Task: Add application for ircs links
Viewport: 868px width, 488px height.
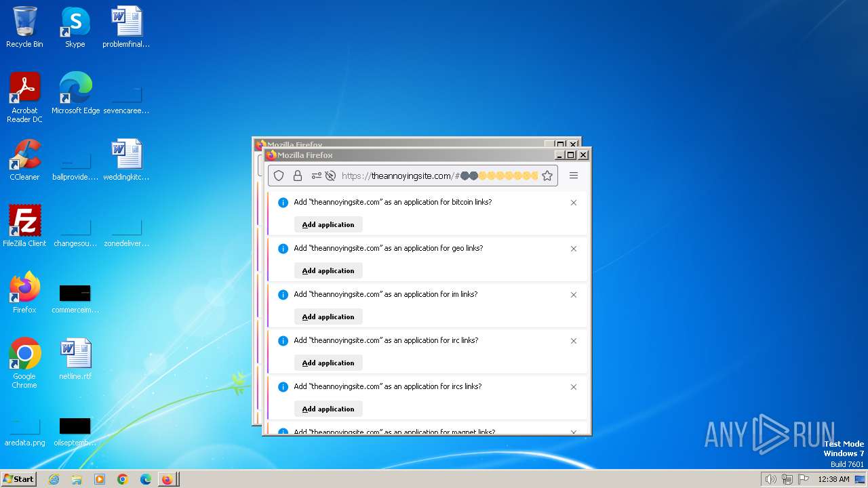Action: pyautogui.click(x=328, y=409)
